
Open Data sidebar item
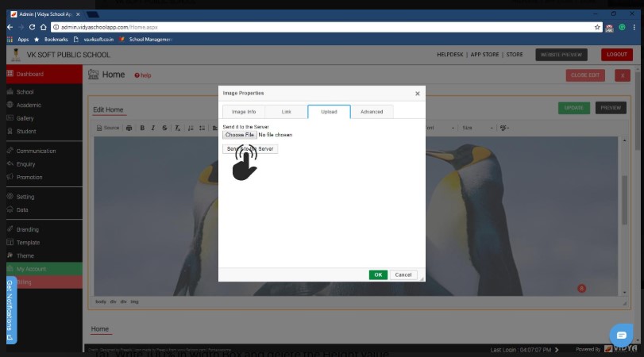44,210
